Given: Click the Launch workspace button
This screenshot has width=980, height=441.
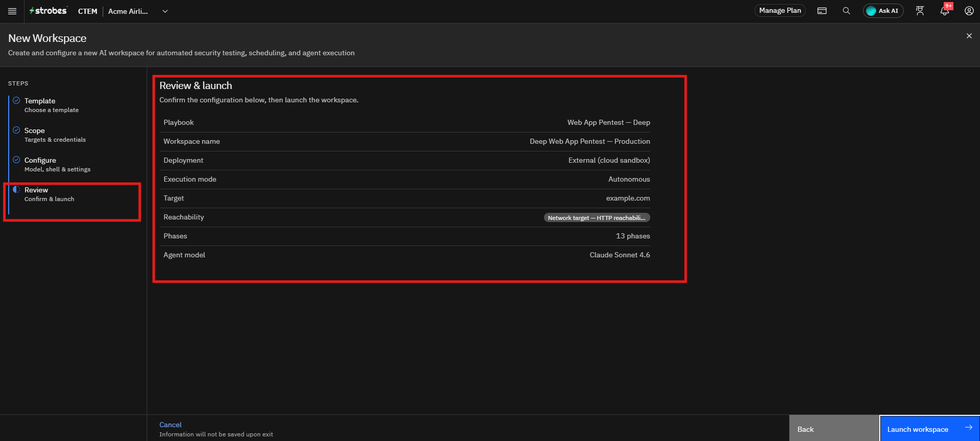Looking at the screenshot, I should click(x=929, y=429).
